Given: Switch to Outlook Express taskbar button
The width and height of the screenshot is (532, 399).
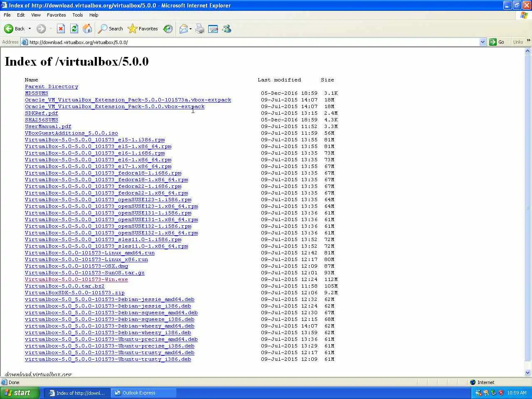Looking at the screenshot, I should point(143,393).
